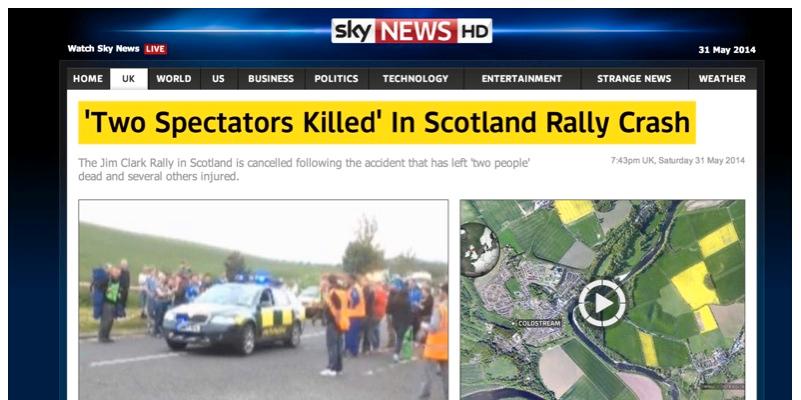Play the Coldstream map video
This screenshot has height=400, width=801.
602,303
